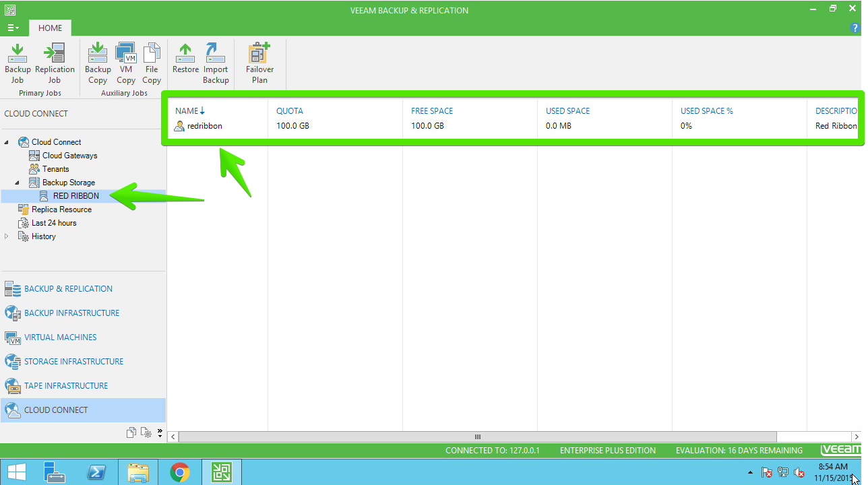Screen dimensions: 868x485
Task: Open the TAPE INFRASTRUCTURE view
Action: (83, 386)
